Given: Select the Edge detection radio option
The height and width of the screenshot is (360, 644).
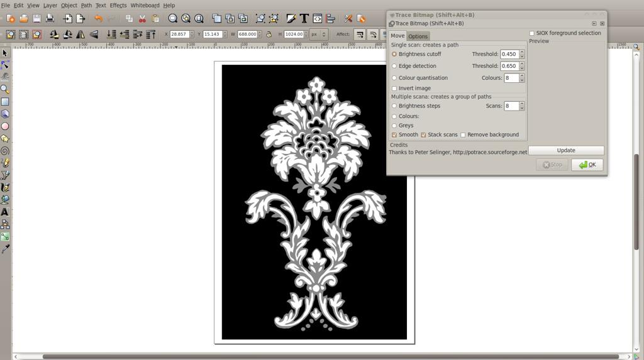Looking at the screenshot, I should [394, 66].
